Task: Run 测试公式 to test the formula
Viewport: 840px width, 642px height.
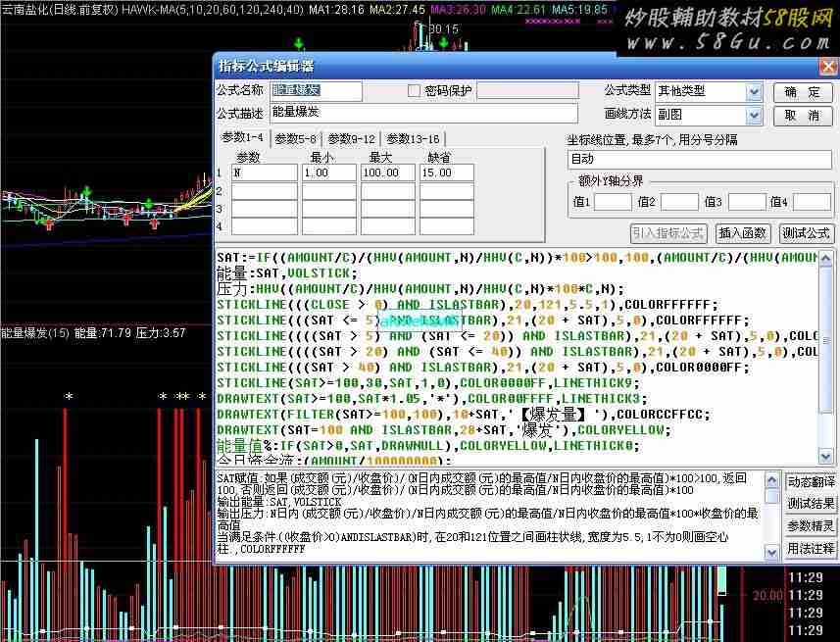Action: coord(806,233)
